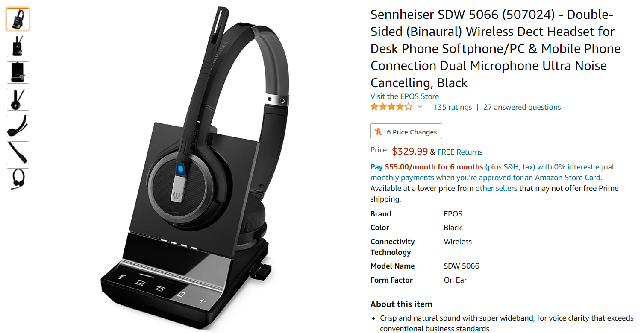The height and width of the screenshot is (333, 644).
Task: Click the four-star rating icons
Action: (391, 107)
